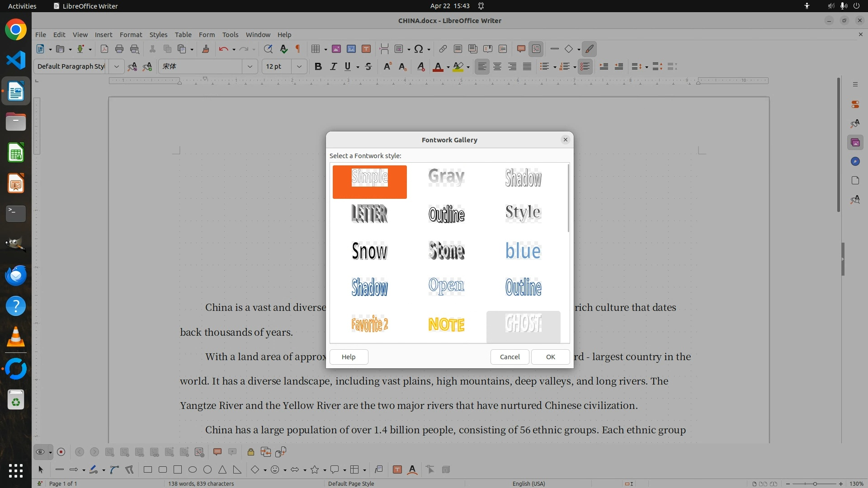Expand the font name dropdown arrow

pyautogui.click(x=250, y=66)
